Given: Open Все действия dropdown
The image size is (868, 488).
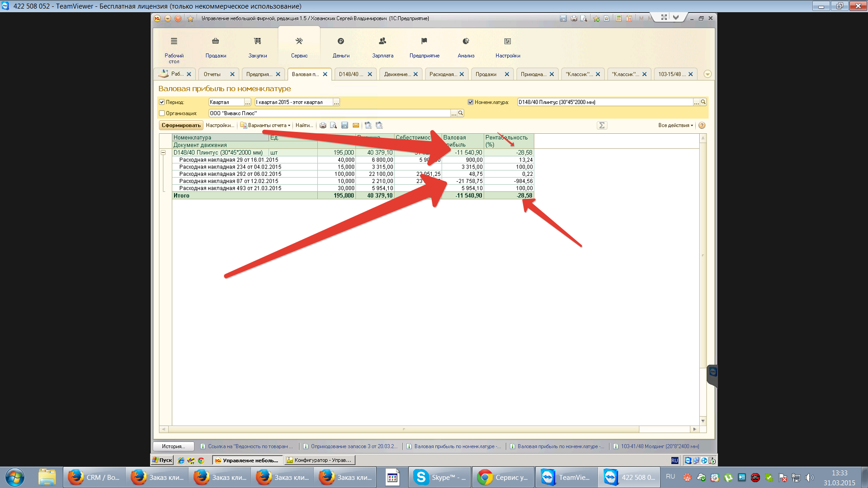Looking at the screenshot, I should (x=675, y=126).
